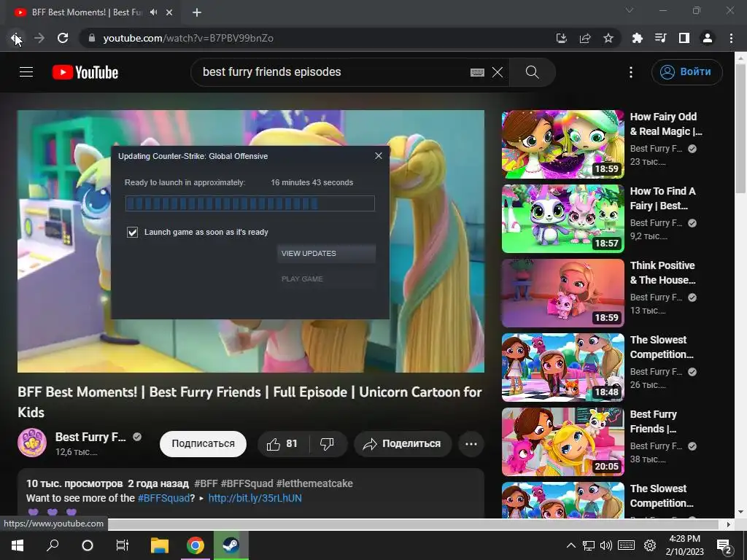The height and width of the screenshot is (560, 747).
Task: Open the Chrome profile icon
Action: pos(708,38)
